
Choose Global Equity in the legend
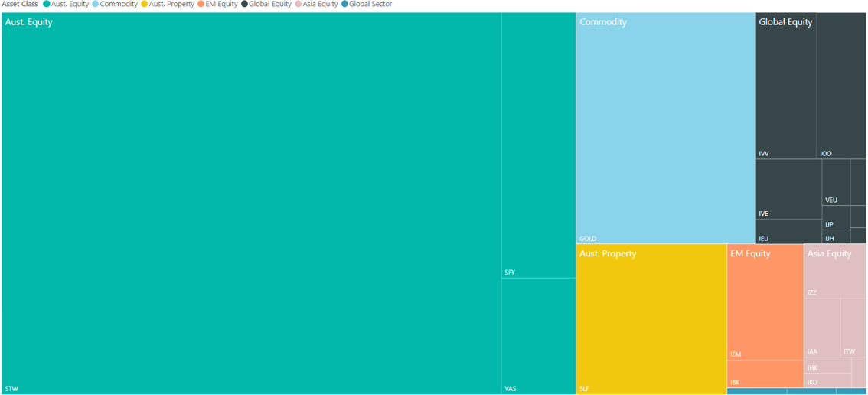point(269,5)
